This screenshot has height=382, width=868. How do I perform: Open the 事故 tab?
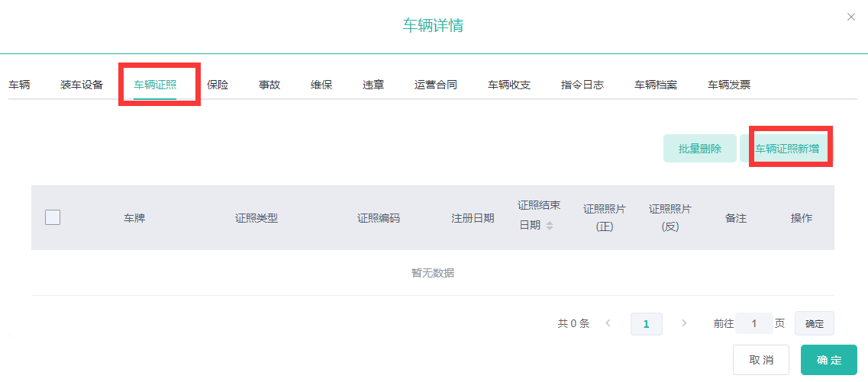(x=269, y=85)
